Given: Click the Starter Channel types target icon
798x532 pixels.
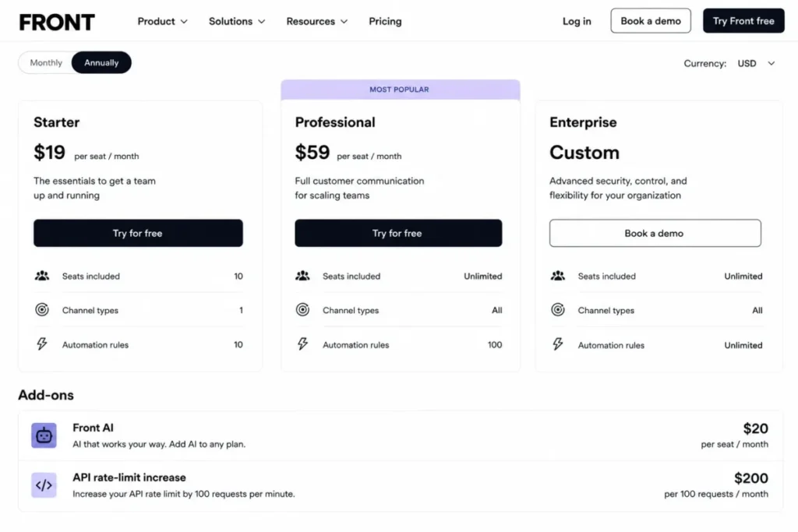Looking at the screenshot, I should pyautogui.click(x=42, y=309).
